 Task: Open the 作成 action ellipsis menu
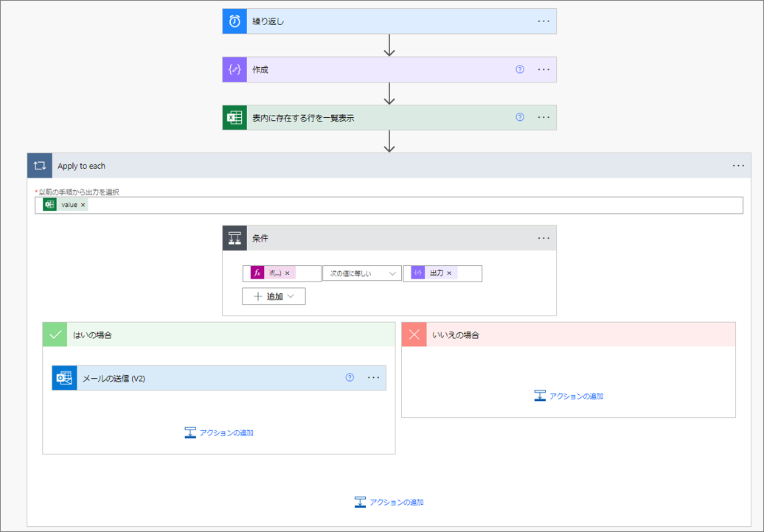(x=544, y=69)
